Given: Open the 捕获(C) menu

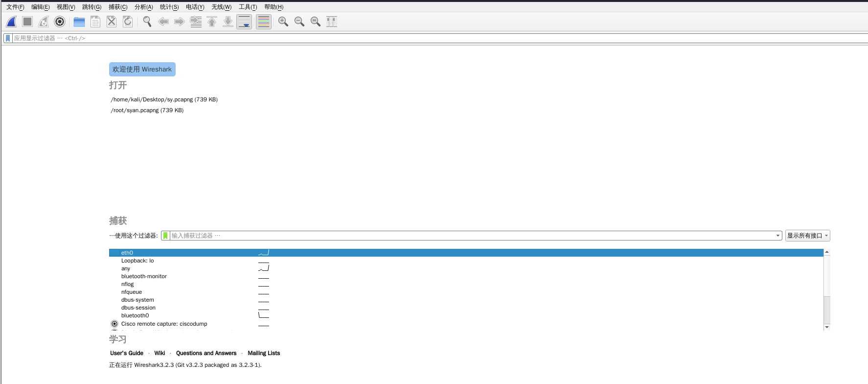Looking at the screenshot, I should (117, 7).
